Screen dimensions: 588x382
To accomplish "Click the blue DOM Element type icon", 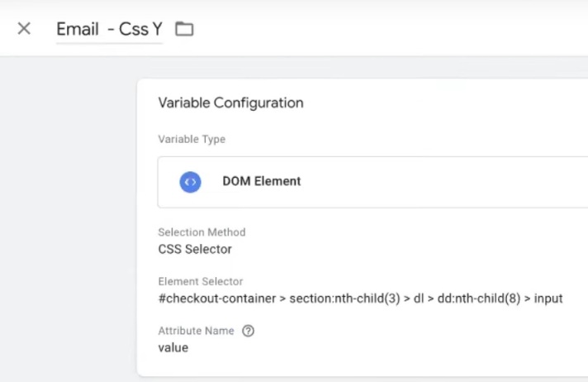I will (x=191, y=181).
